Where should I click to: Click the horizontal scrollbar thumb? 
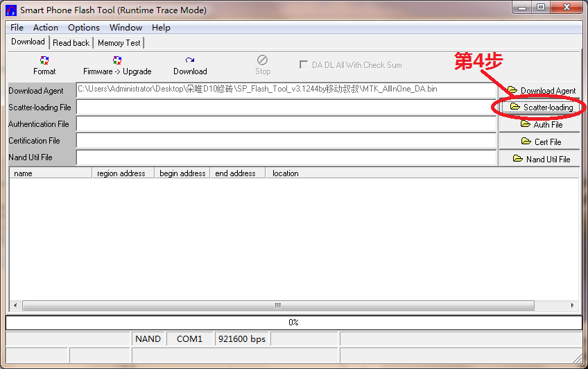(278, 305)
